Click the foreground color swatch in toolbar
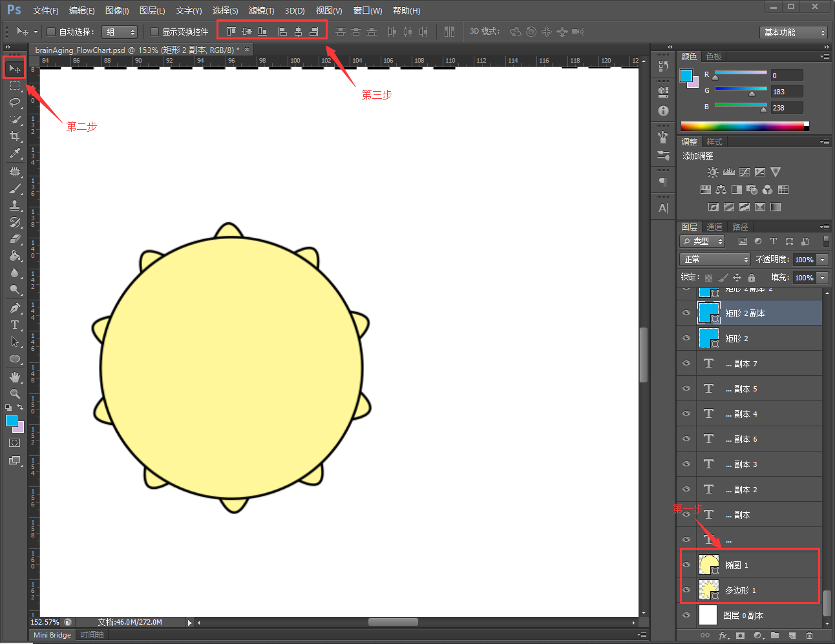 click(x=11, y=421)
